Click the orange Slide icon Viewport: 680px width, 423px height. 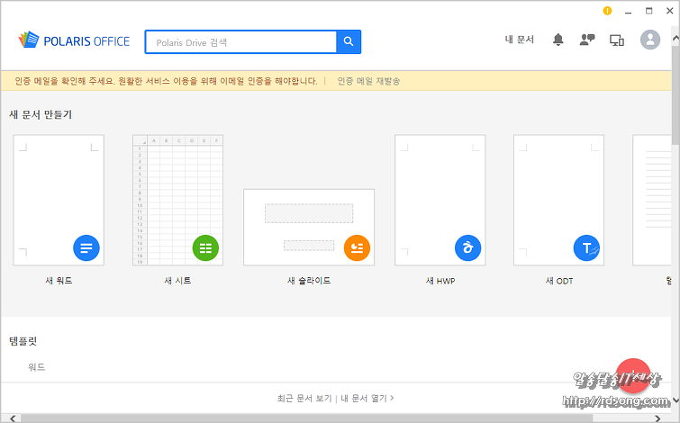pos(356,248)
